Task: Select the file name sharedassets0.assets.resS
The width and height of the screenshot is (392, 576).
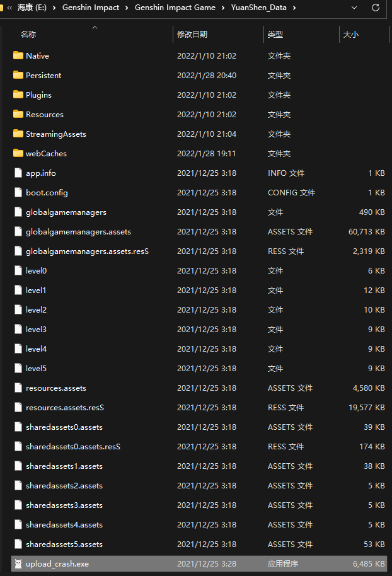Action: [x=73, y=446]
